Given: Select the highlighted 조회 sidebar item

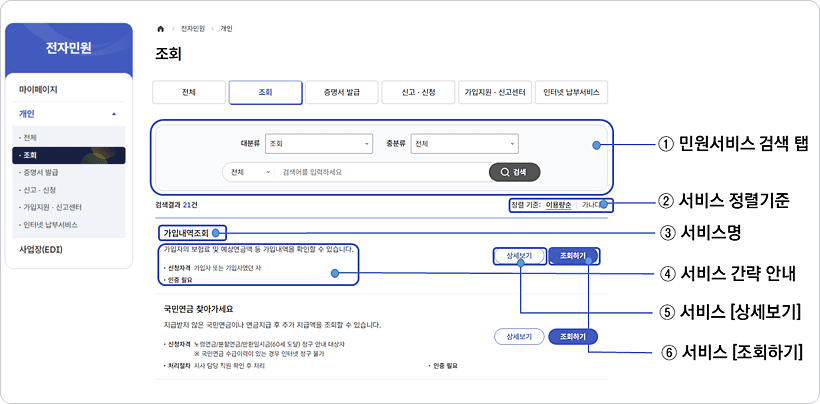Looking at the screenshot, I should (69, 155).
